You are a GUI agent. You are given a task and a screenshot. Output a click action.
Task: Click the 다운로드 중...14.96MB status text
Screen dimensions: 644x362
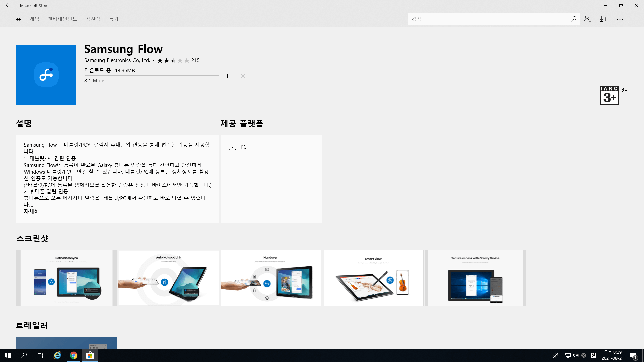click(109, 70)
